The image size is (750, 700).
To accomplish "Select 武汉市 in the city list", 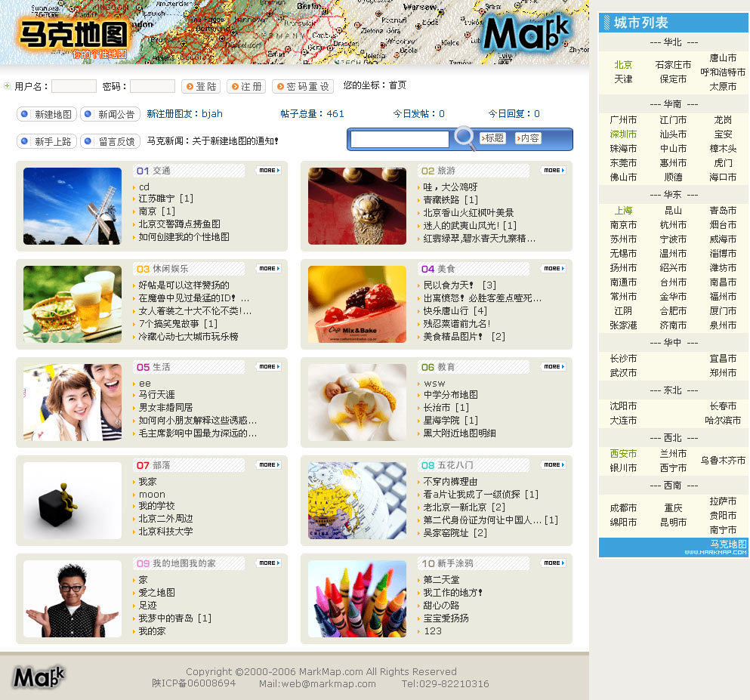I will 623,372.
